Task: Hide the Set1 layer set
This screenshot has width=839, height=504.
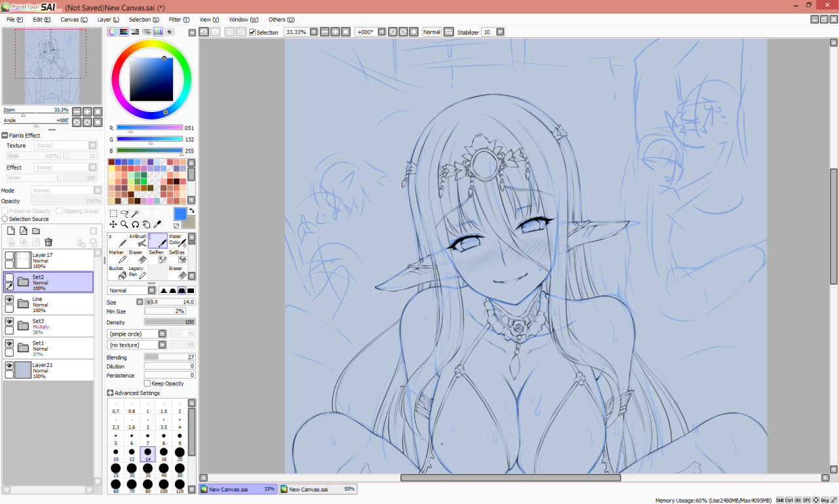Action: [9, 343]
